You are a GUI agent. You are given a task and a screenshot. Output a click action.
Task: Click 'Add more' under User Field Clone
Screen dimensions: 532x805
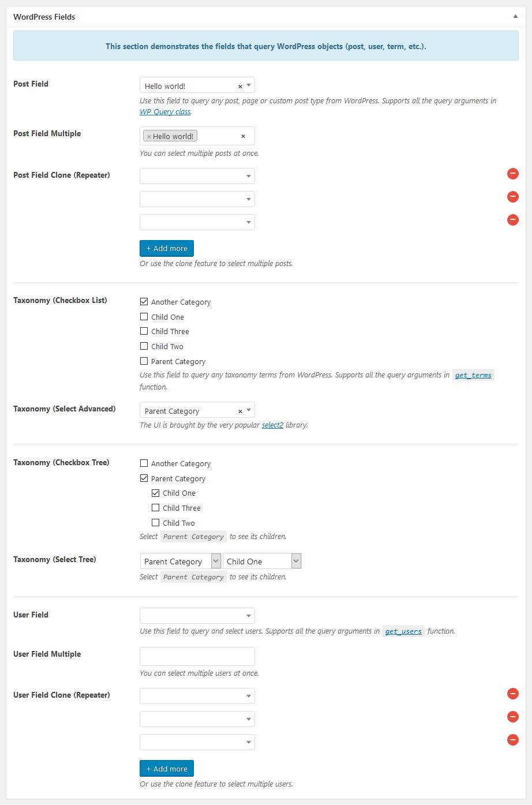point(167,769)
